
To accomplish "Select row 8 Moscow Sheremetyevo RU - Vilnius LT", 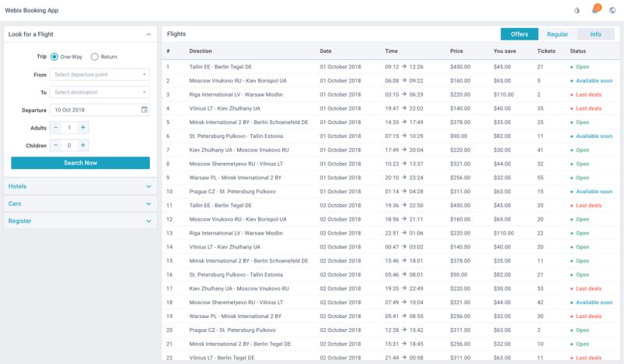I will (x=391, y=164).
